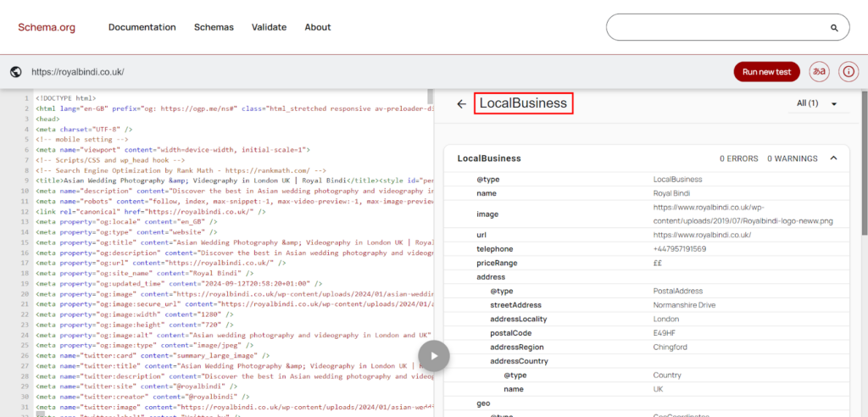Image resolution: width=868 pixels, height=417 pixels.
Task: Open the Documentation menu
Action: click(142, 27)
